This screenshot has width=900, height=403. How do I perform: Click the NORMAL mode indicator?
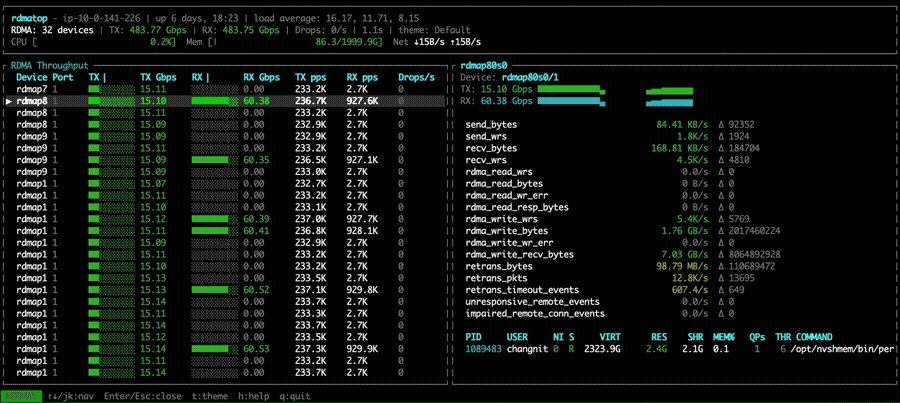(x=22, y=396)
